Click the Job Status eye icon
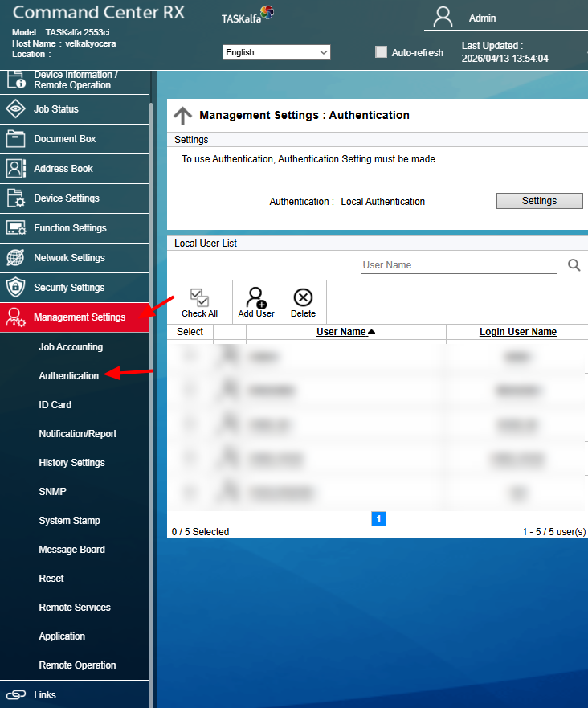Screen dimensions: 588x708 click(x=16, y=109)
